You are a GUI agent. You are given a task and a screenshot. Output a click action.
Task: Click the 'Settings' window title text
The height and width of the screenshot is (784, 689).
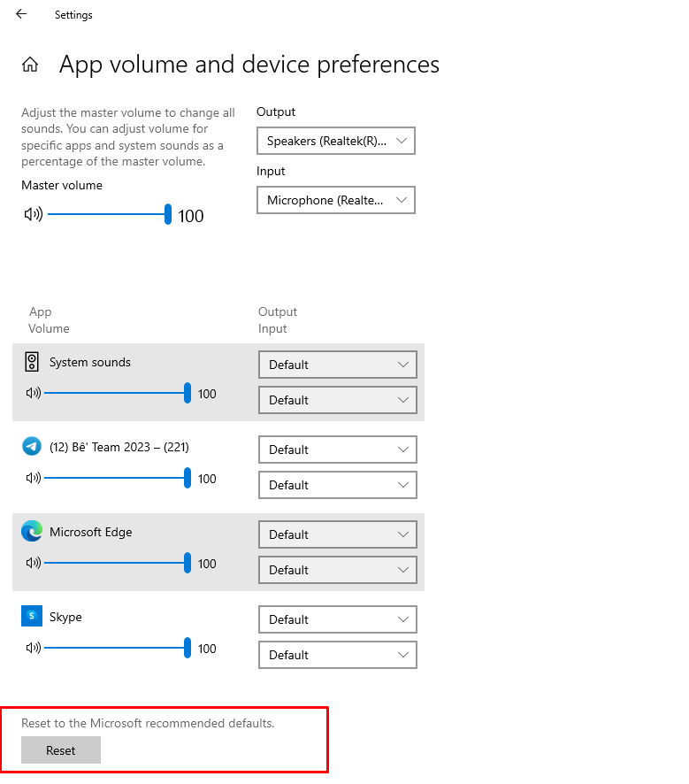73,15
